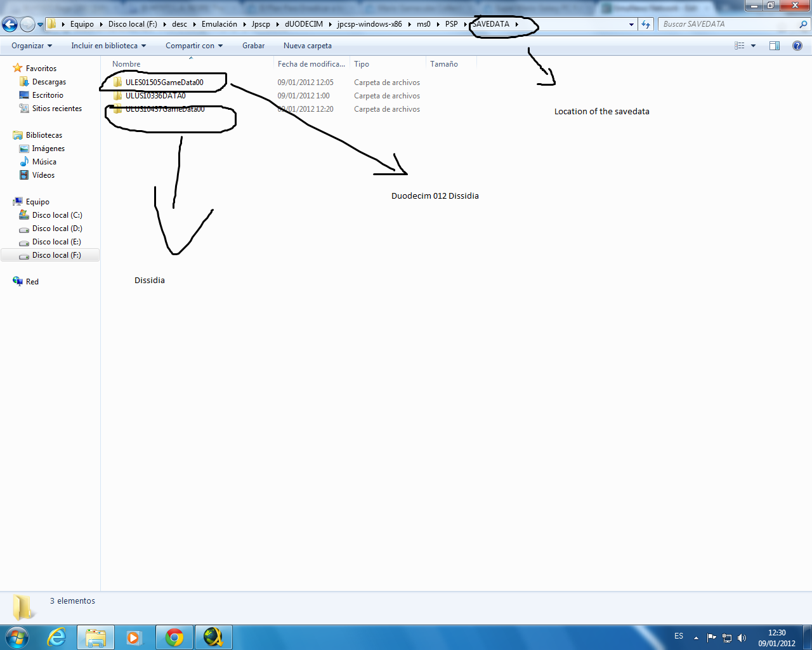Click the Grabar toolbar button

[253, 46]
